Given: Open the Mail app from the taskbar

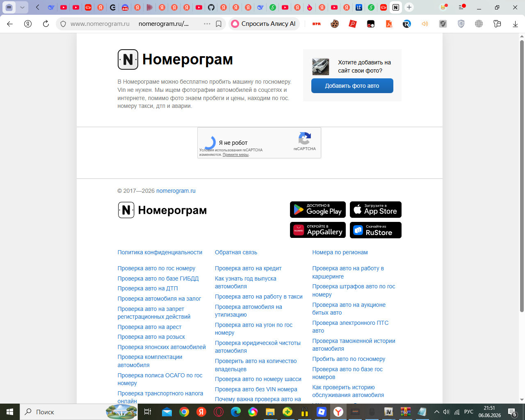Looking at the screenshot, I should pos(167,412).
